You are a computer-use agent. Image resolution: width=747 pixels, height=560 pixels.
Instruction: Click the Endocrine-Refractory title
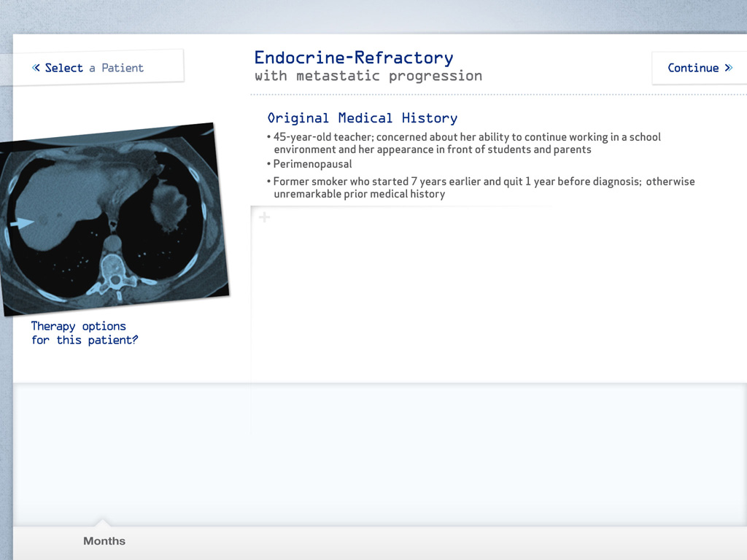coord(354,58)
